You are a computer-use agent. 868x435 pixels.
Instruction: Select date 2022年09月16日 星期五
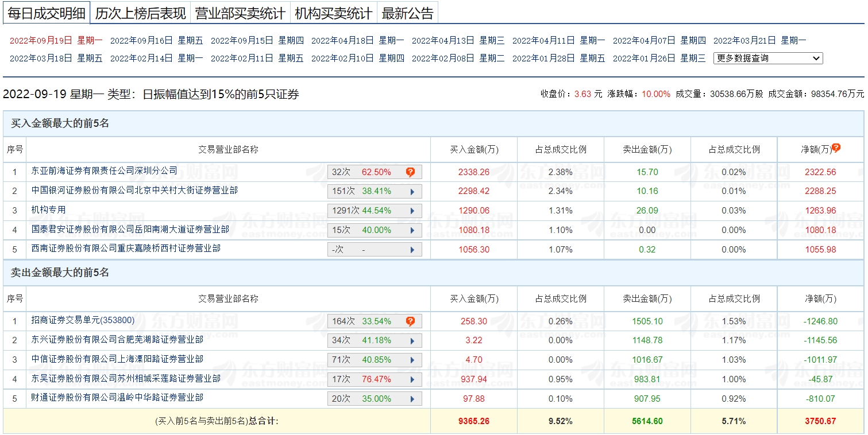click(156, 40)
